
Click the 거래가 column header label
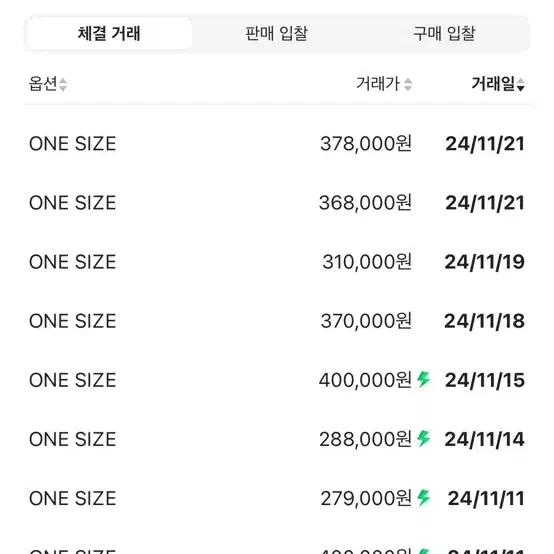point(378,84)
